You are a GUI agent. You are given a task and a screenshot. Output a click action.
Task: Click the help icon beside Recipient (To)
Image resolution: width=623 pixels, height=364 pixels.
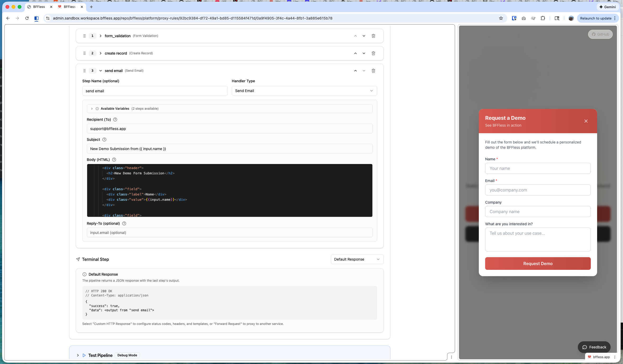pos(115,119)
